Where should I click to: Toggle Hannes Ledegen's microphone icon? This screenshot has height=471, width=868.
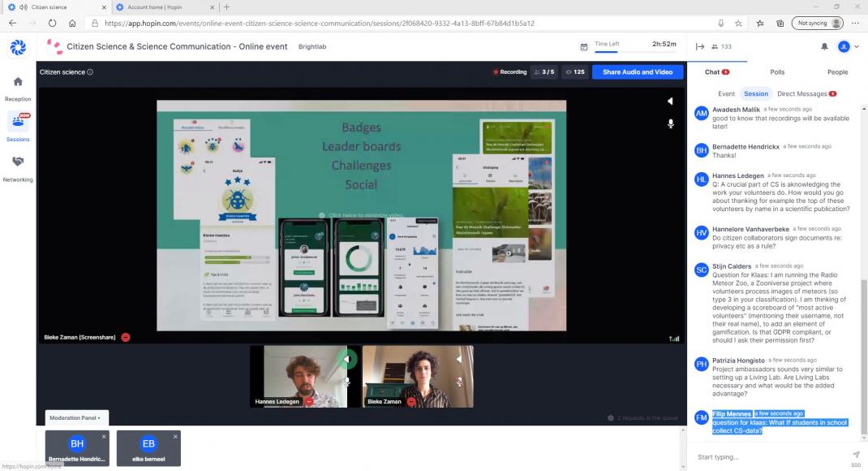tap(346, 381)
